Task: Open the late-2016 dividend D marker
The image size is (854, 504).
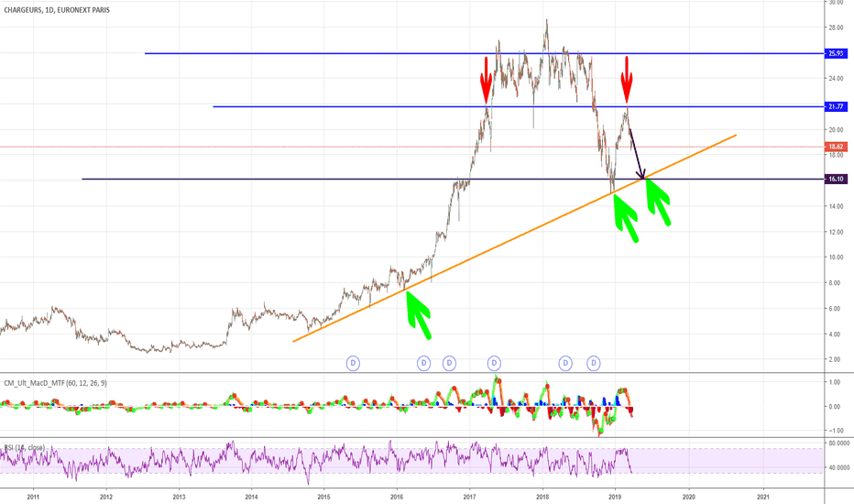Action: coord(449,363)
